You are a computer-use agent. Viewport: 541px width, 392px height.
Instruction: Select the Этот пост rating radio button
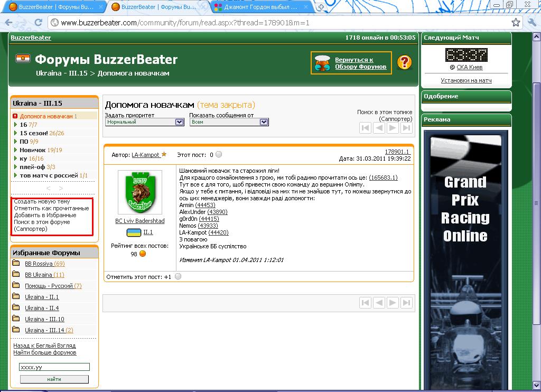pyautogui.click(x=219, y=154)
